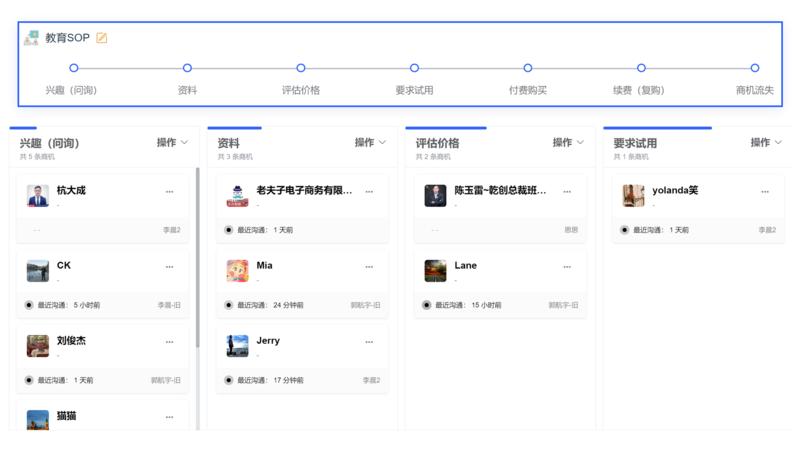Click the 兴趣（问询）column scrollbar
The height and width of the screenshot is (450, 800).
tap(197, 258)
